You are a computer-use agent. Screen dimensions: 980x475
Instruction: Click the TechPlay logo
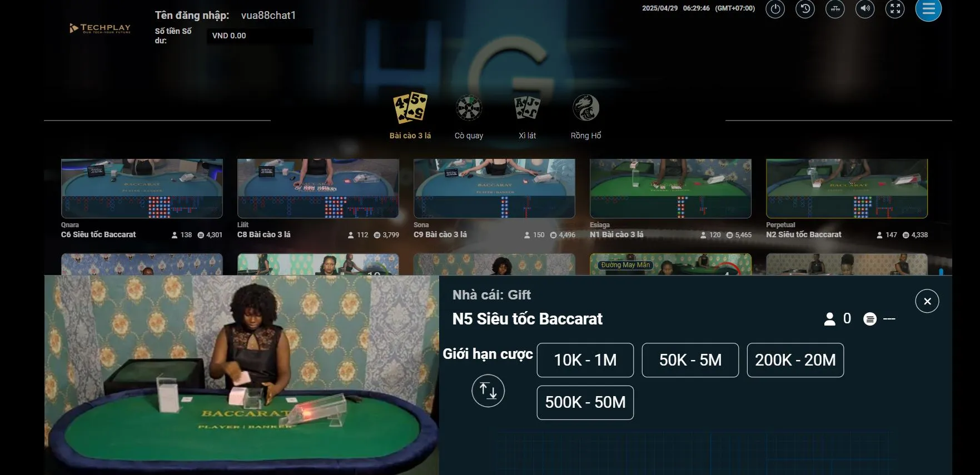(100, 28)
